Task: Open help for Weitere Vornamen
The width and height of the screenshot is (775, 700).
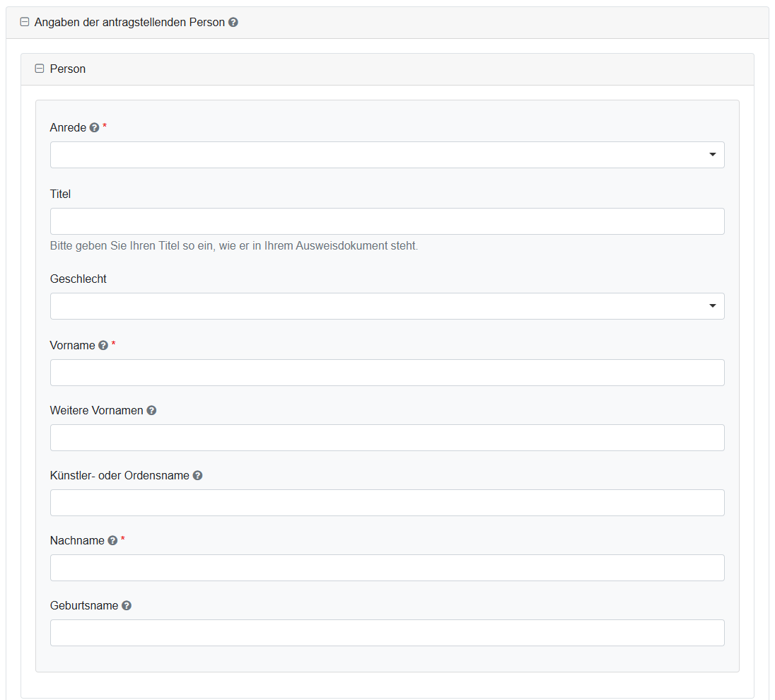Action: click(x=151, y=411)
